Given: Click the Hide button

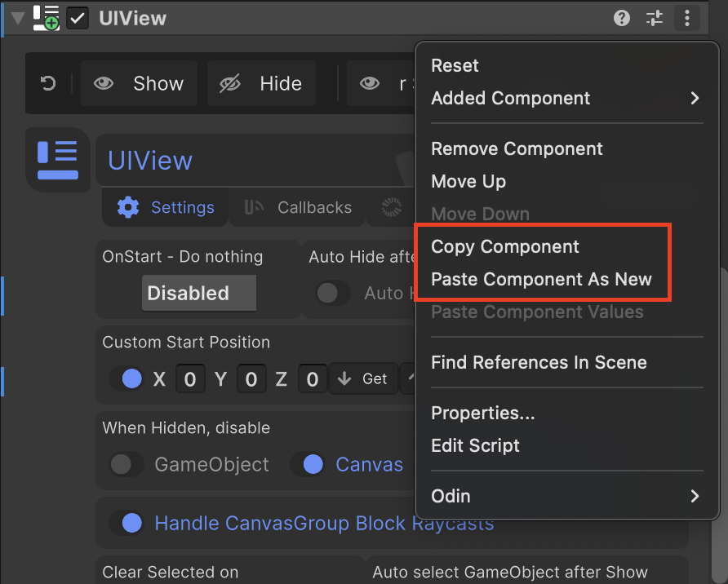Looking at the screenshot, I should coord(262,83).
